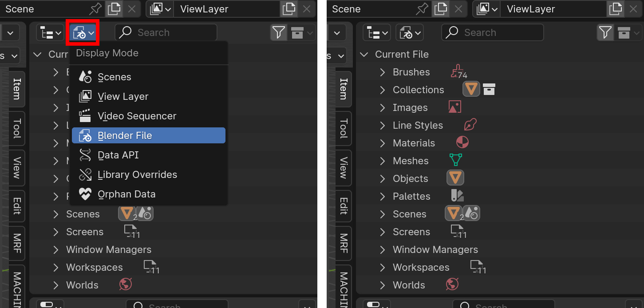Click the Images picture icon
Viewport: 644px width, 308px height.
455,107
